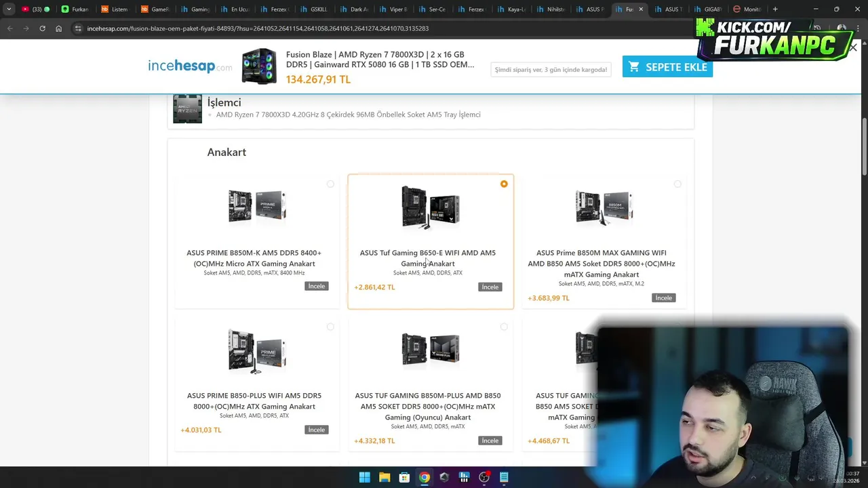Open the Windows Start menu
This screenshot has height=488, width=868.
point(364,477)
